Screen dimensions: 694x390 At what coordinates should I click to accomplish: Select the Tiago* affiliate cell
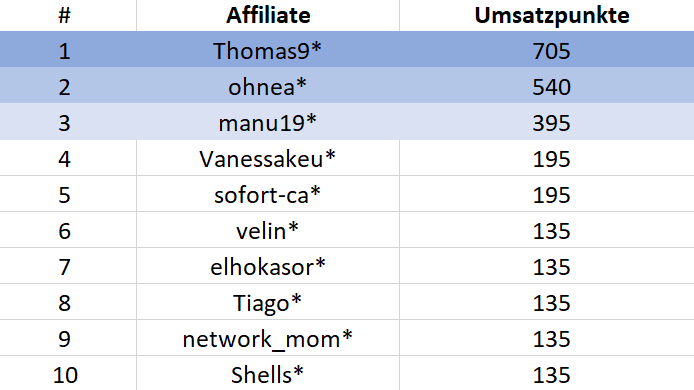(268, 303)
